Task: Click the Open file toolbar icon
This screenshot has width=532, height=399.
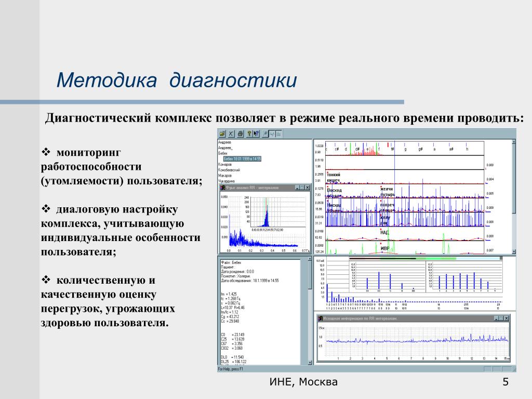Action: click(x=222, y=134)
